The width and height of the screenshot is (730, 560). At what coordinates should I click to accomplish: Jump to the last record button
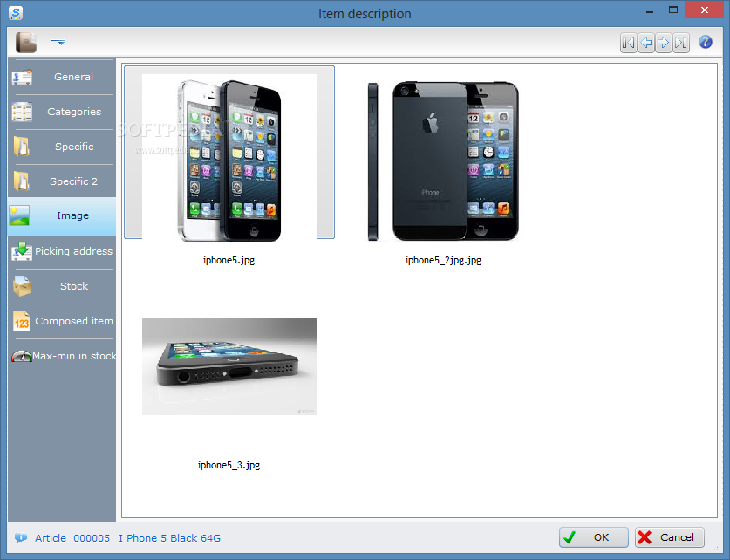[x=681, y=43]
